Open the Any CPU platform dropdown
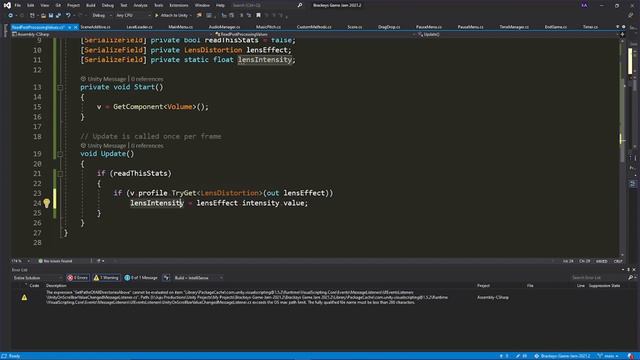Screen dimensions: 640x360 click(133, 16)
